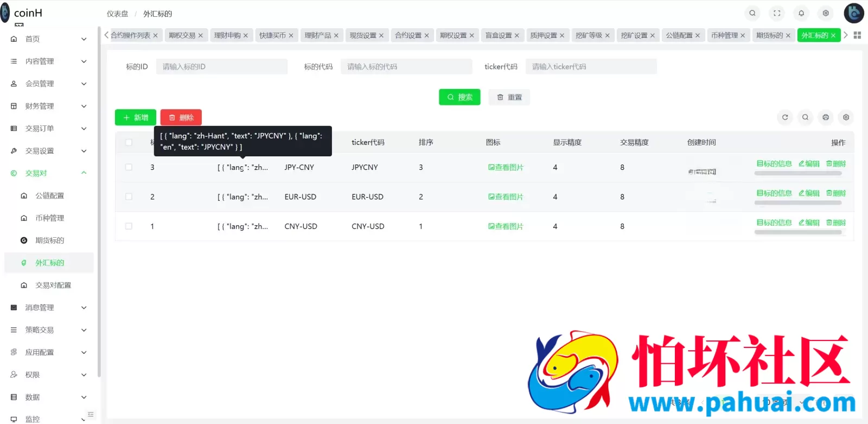Close the 理财申购 tab
868x424 pixels.
[x=245, y=36]
